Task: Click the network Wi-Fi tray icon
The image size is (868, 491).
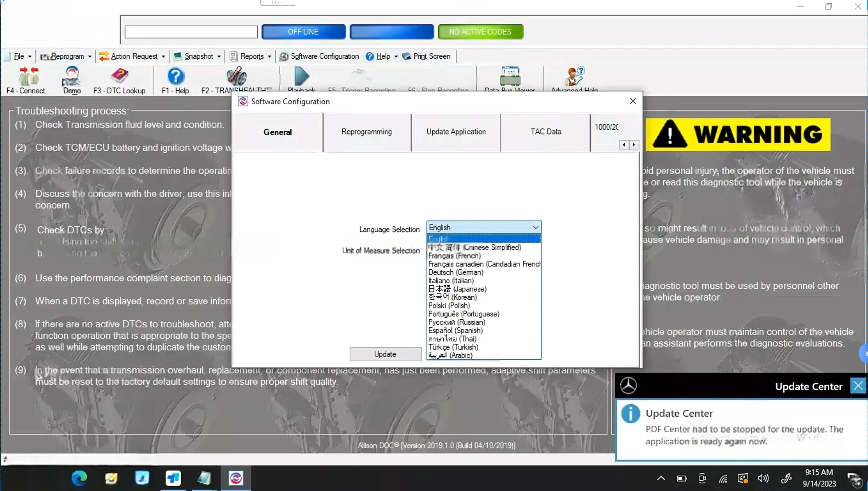Action: pyautogui.click(x=723, y=479)
